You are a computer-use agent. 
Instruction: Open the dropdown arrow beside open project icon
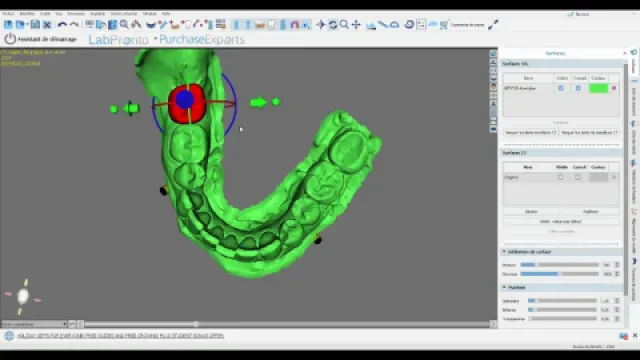pos(27,25)
